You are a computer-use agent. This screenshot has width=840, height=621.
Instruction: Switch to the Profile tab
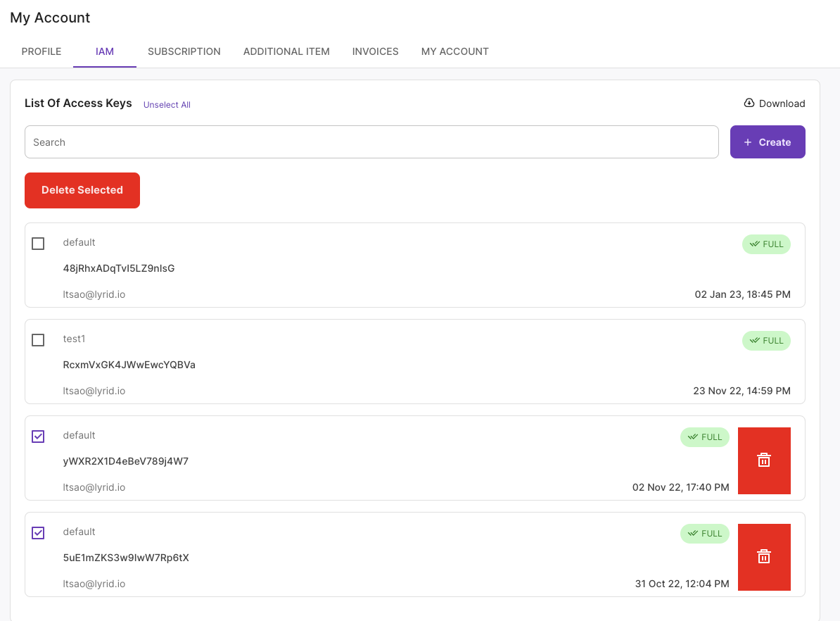[x=42, y=51]
